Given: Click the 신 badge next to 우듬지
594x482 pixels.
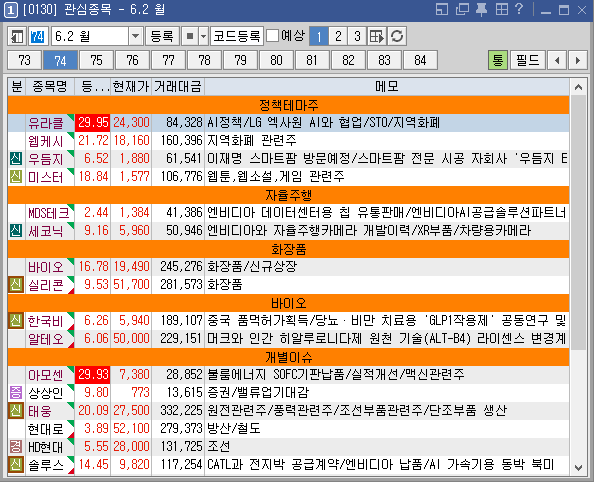Looking at the screenshot, I should pyautogui.click(x=16, y=158).
